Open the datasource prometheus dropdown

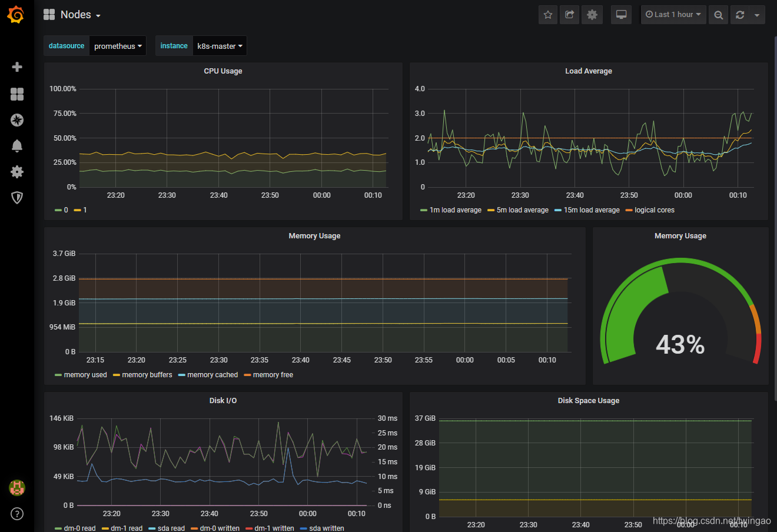point(118,46)
